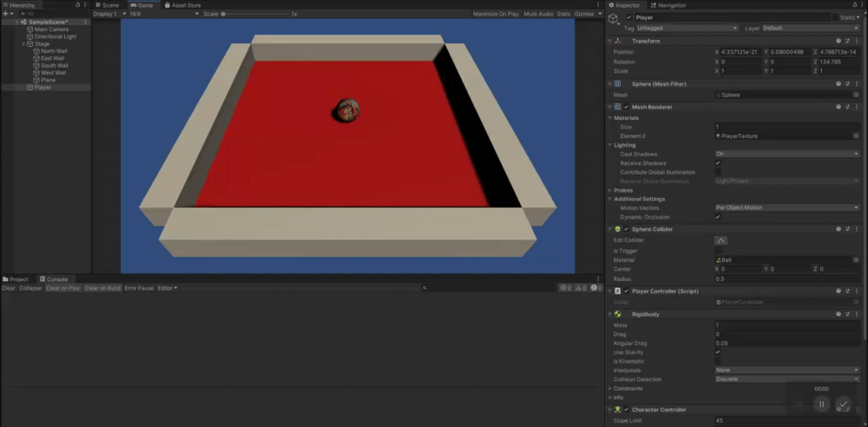868x427 pixels.
Task: Toggle the Player active checkbox
Action: [628, 17]
